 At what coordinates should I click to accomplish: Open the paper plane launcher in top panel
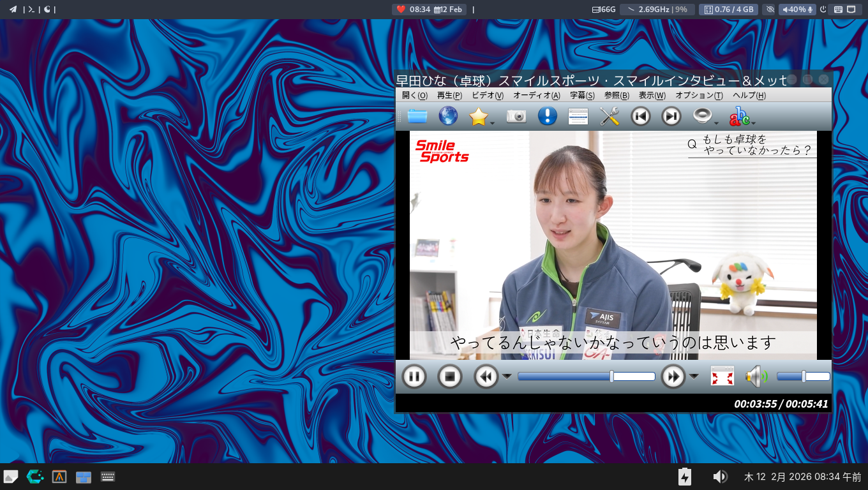coord(13,10)
